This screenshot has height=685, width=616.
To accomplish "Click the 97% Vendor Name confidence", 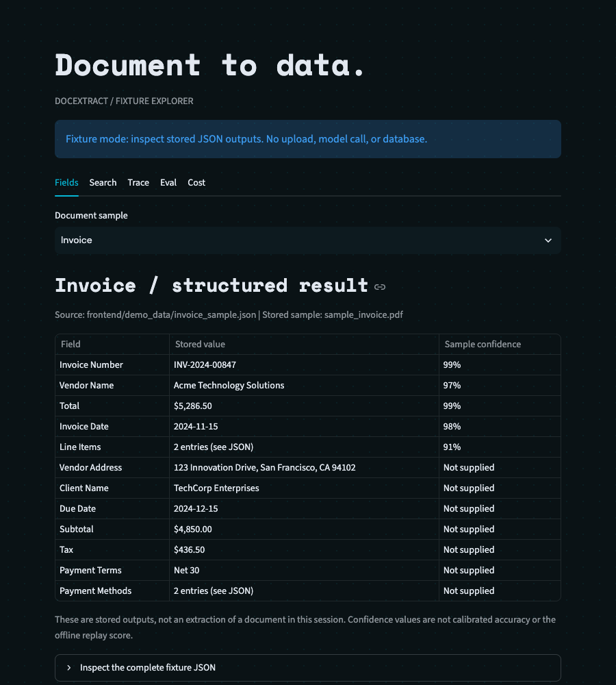I will 452,385.
